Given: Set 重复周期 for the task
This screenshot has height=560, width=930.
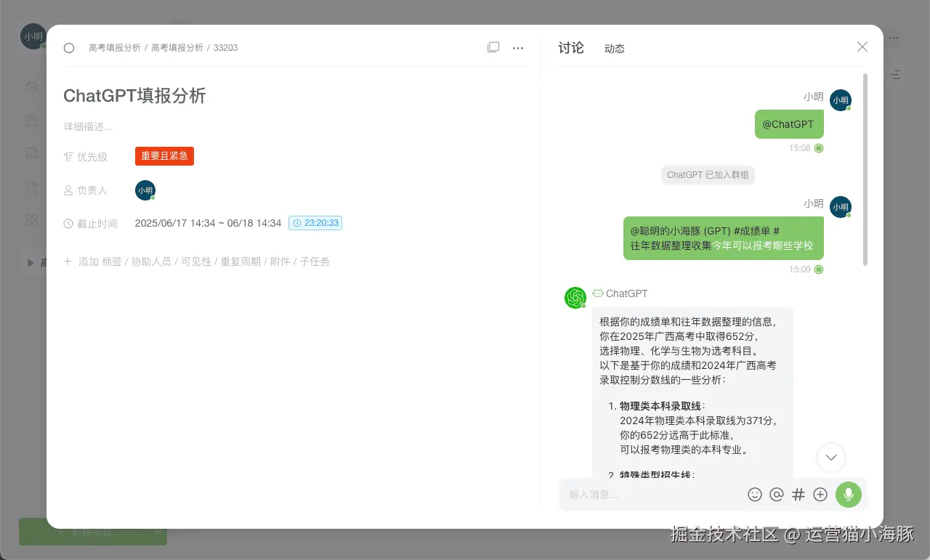Looking at the screenshot, I should click(x=240, y=261).
